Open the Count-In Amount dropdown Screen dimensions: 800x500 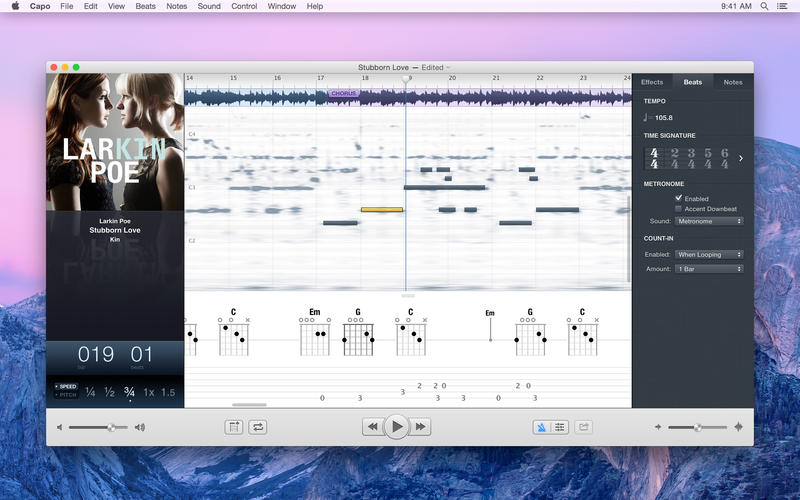709,269
